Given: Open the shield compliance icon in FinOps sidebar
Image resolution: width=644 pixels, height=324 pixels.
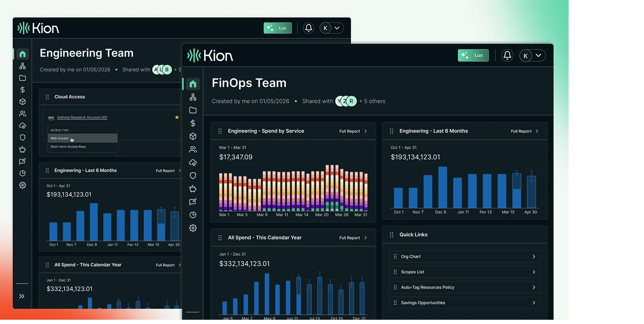Looking at the screenshot, I should tap(193, 175).
